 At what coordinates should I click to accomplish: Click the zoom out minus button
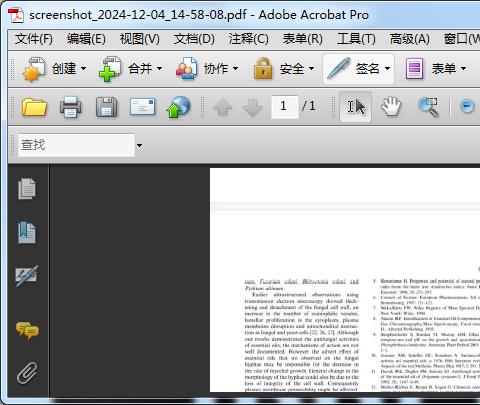(467, 107)
